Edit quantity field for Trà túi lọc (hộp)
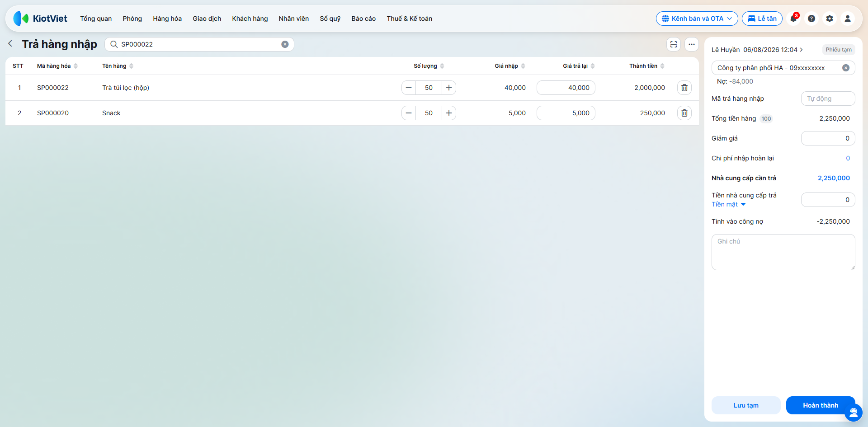The image size is (868, 427). coord(429,88)
